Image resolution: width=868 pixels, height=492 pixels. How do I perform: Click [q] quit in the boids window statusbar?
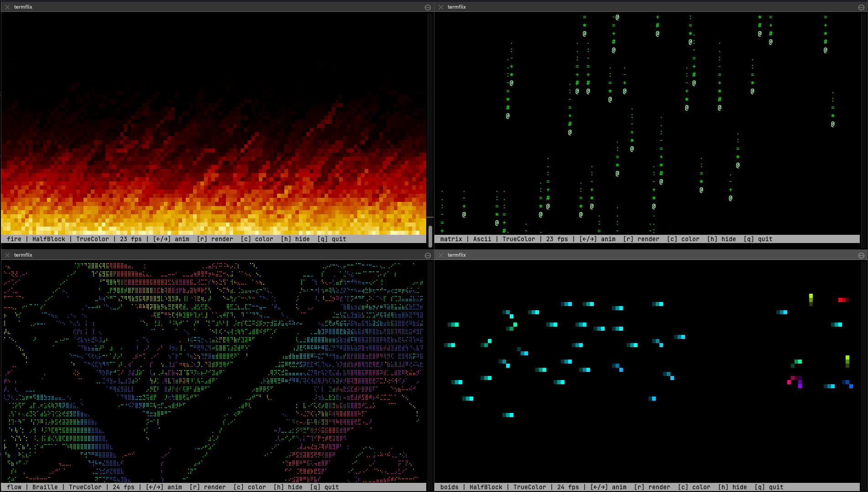pyautogui.click(x=769, y=487)
